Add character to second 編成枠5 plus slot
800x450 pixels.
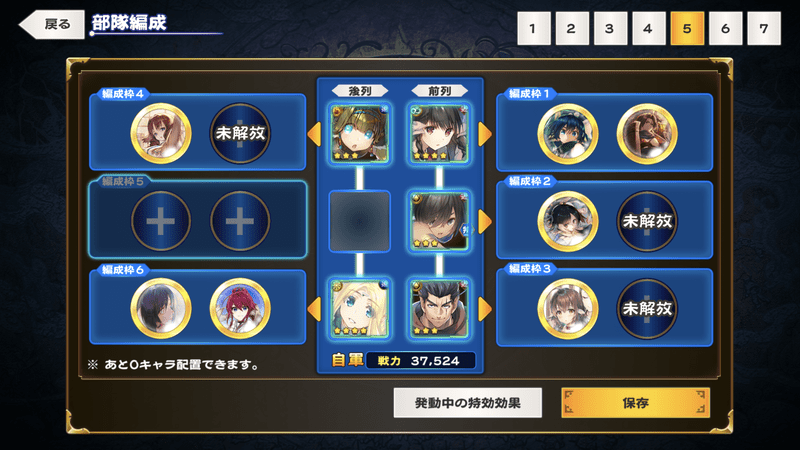pyautogui.click(x=240, y=221)
